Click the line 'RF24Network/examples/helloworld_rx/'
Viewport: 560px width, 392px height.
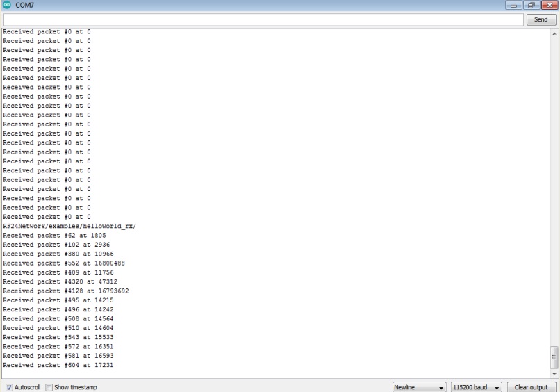click(x=69, y=226)
